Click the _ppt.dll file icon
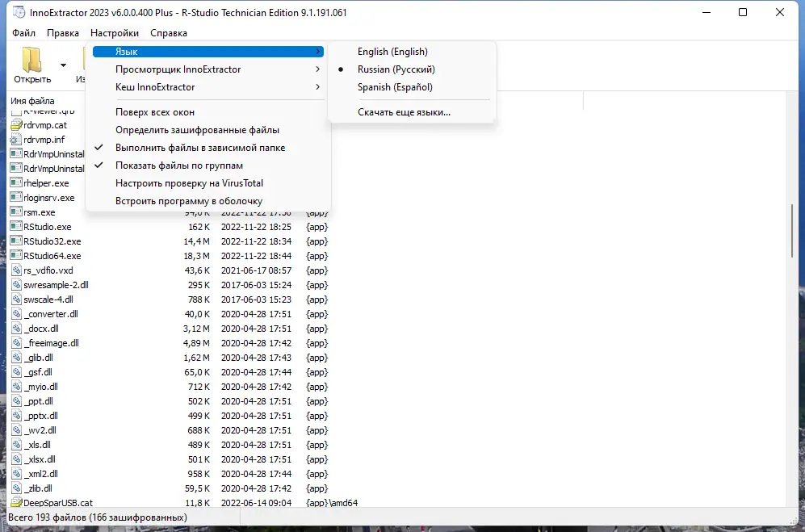This screenshot has width=805, height=532. [x=16, y=401]
